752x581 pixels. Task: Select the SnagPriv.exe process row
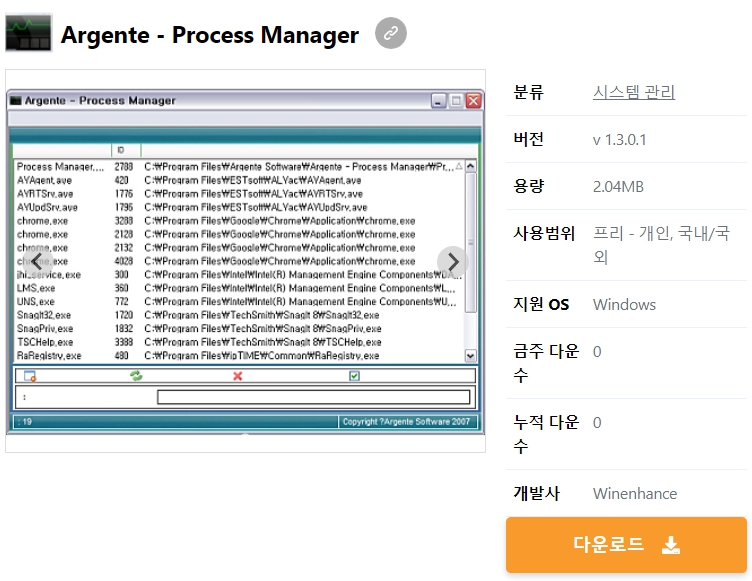[238, 328]
